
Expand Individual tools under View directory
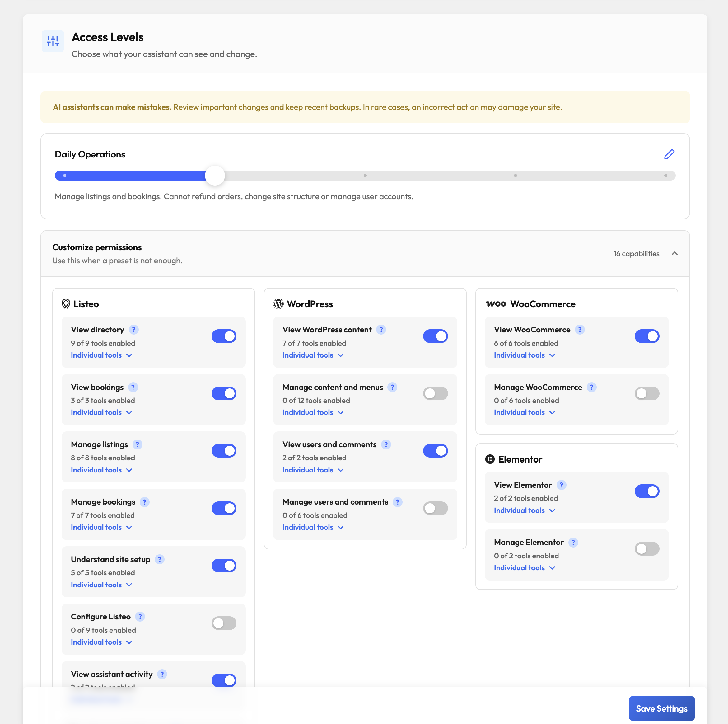pyautogui.click(x=102, y=355)
